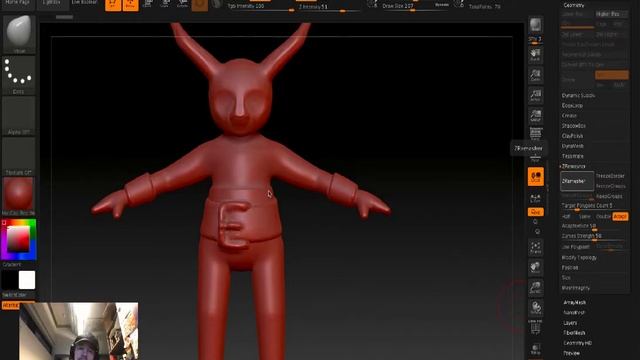This screenshot has width=640, height=360.
Task: Enable the Half polygon option
Action: 567,216
